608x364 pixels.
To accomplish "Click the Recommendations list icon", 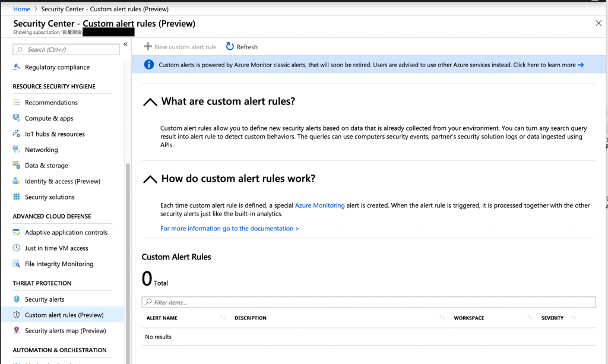I will tap(16, 102).
